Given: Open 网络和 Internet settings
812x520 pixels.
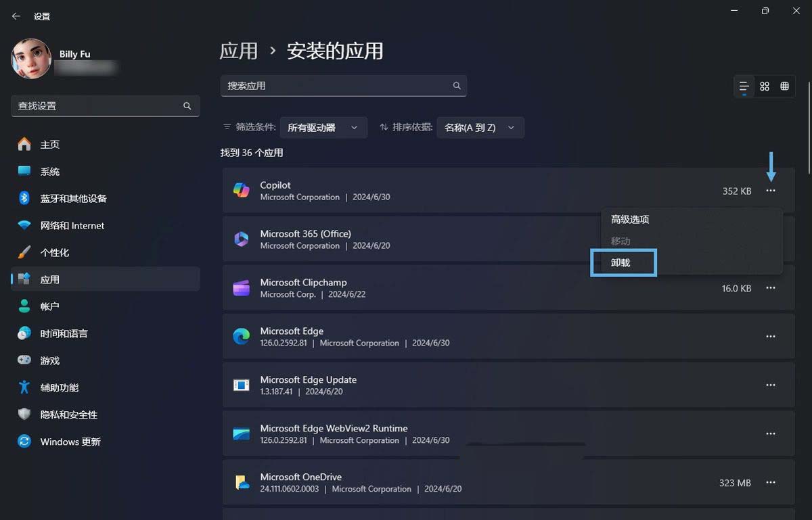Looking at the screenshot, I should click(x=106, y=225).
